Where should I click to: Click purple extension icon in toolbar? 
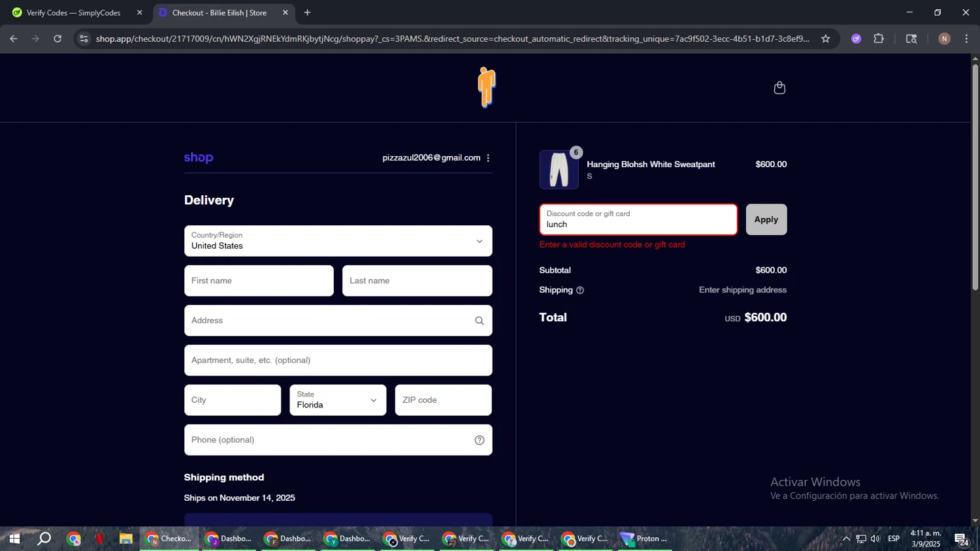[856, 39]
